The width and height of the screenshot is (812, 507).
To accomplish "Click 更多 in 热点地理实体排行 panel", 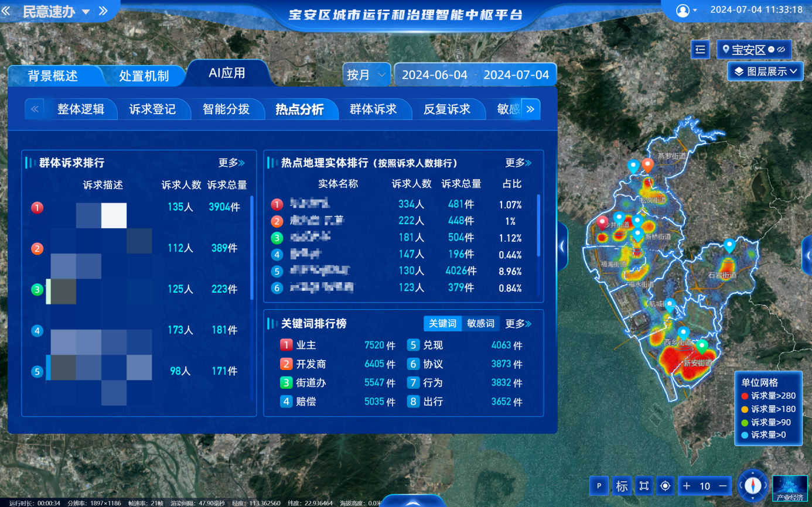I will click(518, 163).
